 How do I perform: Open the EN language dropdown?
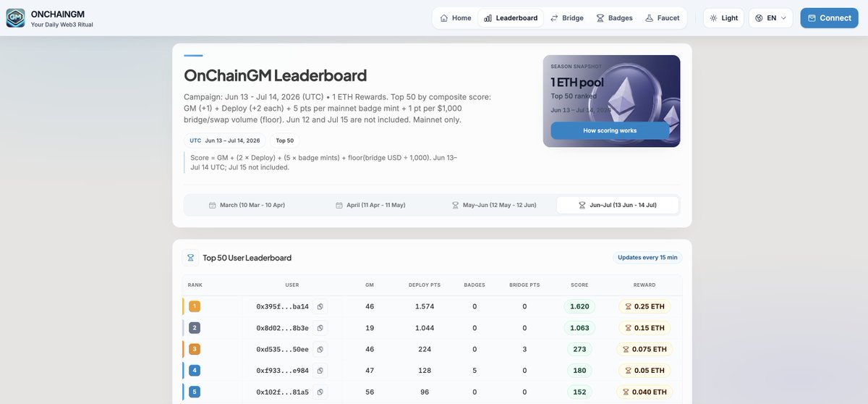771,18
